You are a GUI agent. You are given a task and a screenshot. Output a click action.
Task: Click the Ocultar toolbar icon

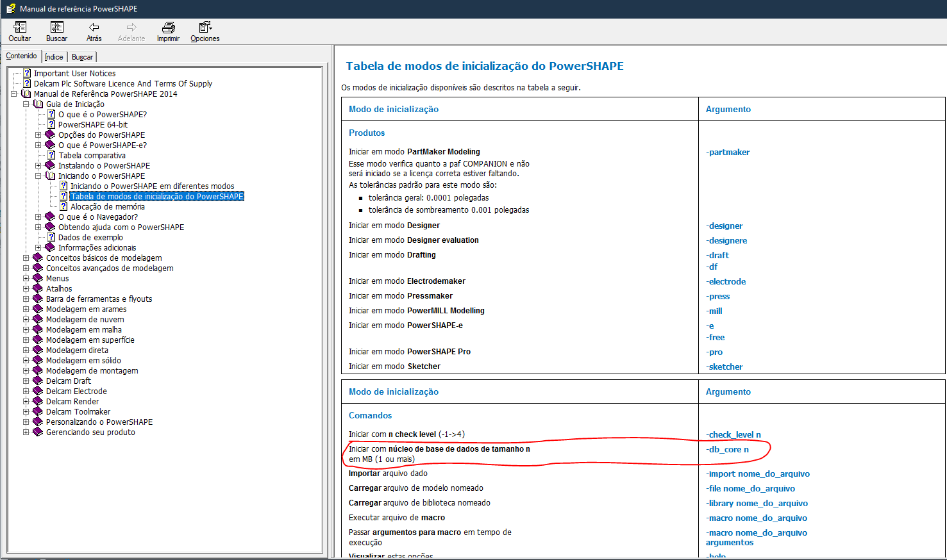coord(19,31)
